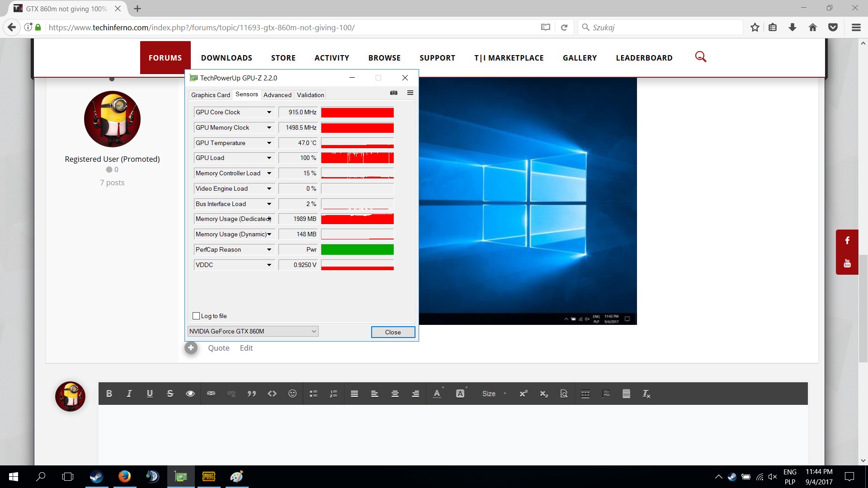
Task: Click into the reply editor text area
Action: [453, 435]
